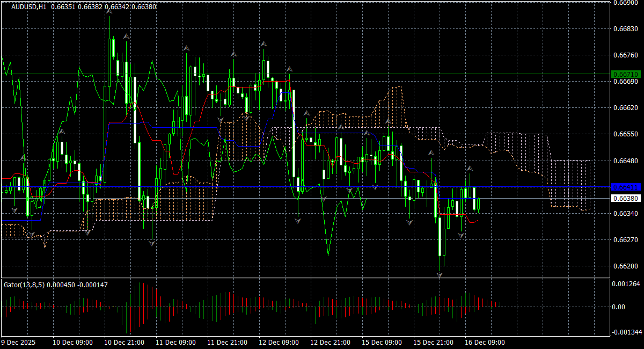Click the 0.66830 price axis label
644x349 pixels.
pyautogui.click(x=626, y=29)
